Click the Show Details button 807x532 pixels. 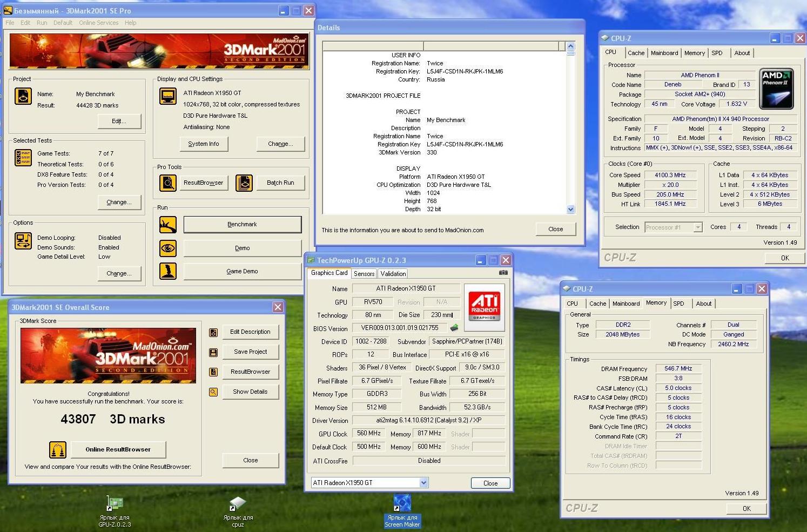pos(251,392)
